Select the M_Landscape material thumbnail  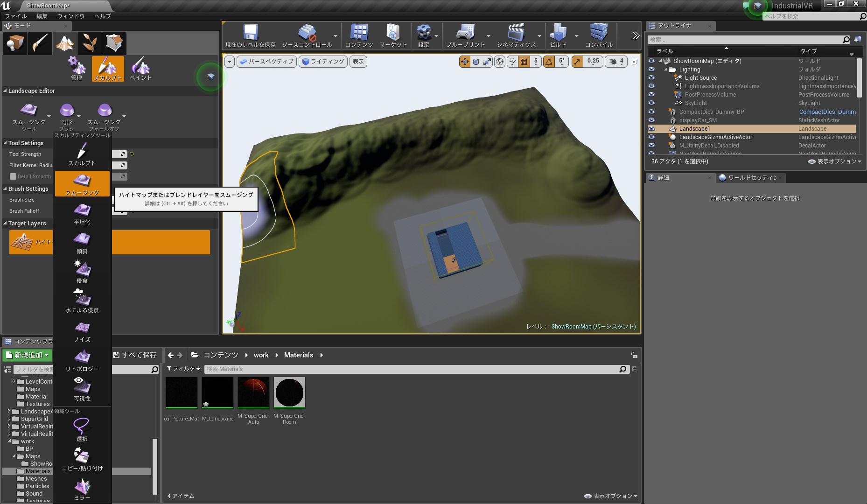click(217, 393)
